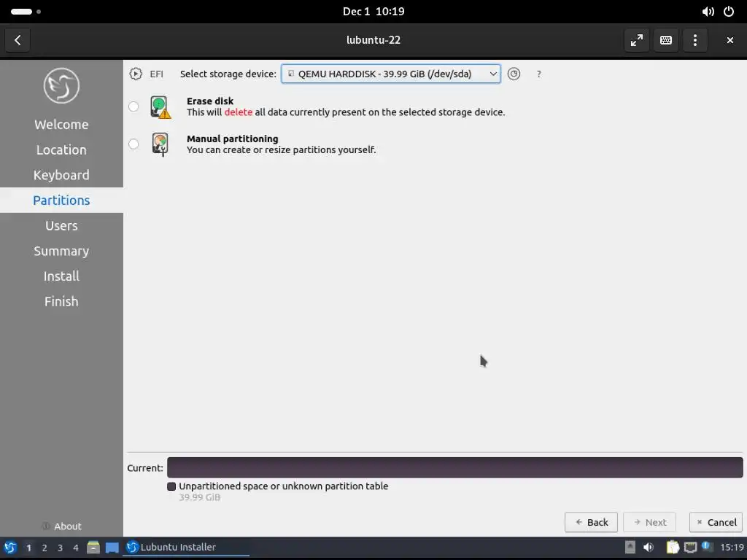Click the 'Unpartitioned space or unknown partition table' label

(284, 486)
